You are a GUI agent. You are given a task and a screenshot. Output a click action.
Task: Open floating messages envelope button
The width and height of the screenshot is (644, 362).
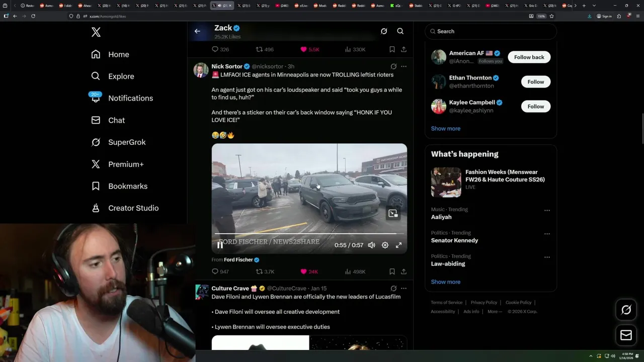(626, 335)
